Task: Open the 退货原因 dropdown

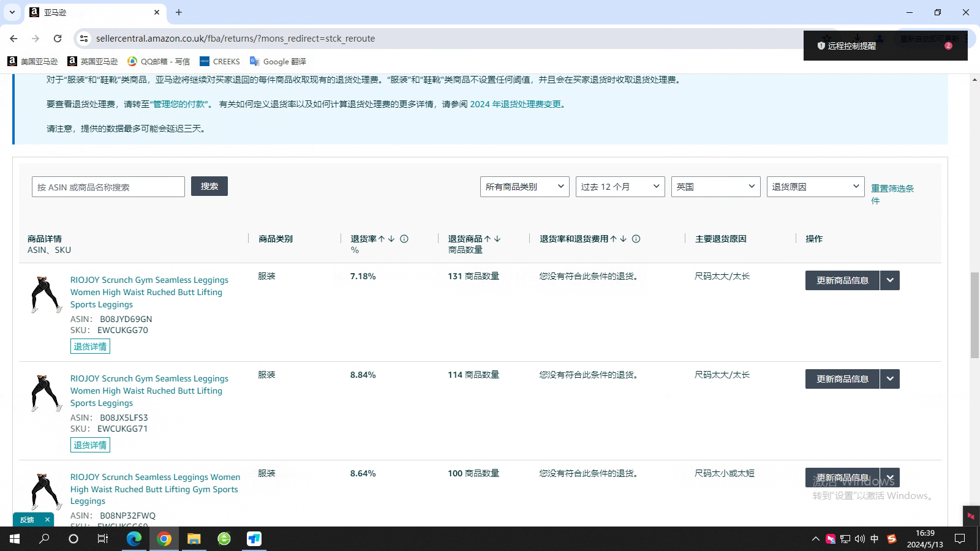Action: (816, 187)
